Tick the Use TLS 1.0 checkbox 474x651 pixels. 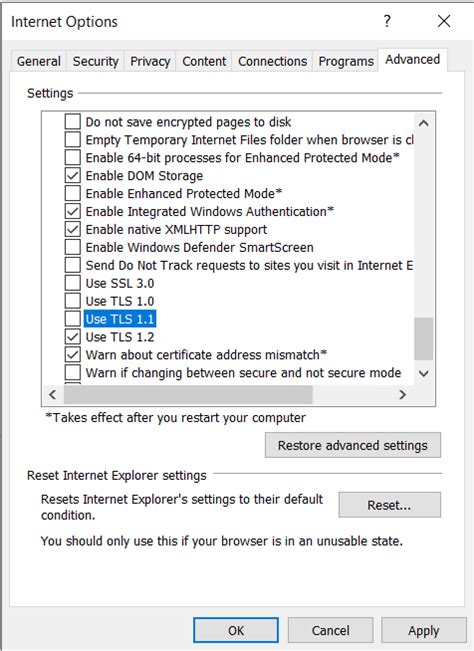click(73, 300)
